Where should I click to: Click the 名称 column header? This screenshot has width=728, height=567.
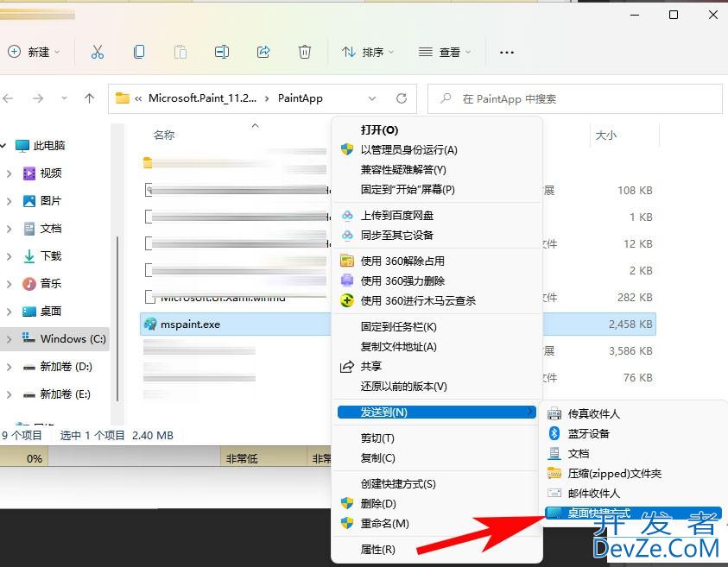click(164, 135)
